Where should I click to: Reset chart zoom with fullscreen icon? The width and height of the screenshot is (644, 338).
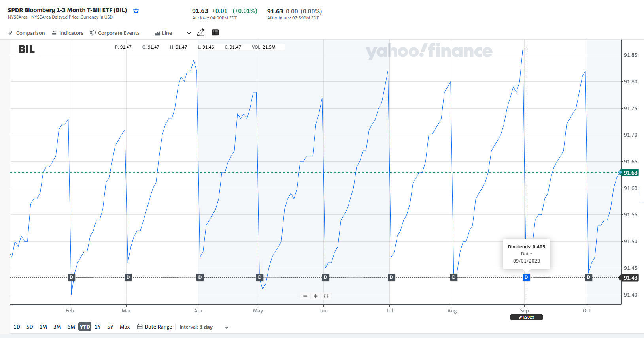[x=326, y=296]
